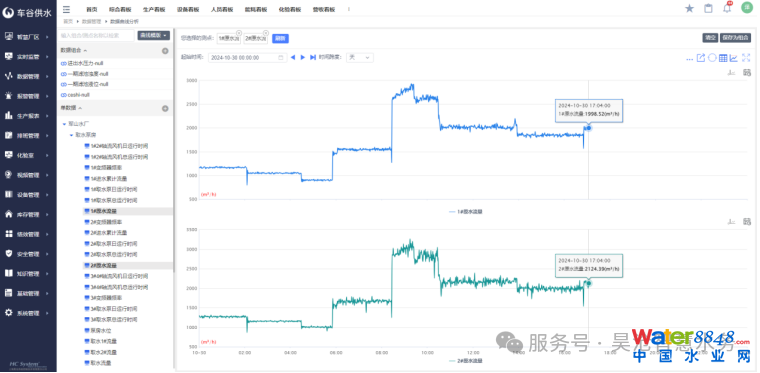Click the export share icon in chart toolbar
This screenshot has height=373, width=760.
[x=700, y=58]
